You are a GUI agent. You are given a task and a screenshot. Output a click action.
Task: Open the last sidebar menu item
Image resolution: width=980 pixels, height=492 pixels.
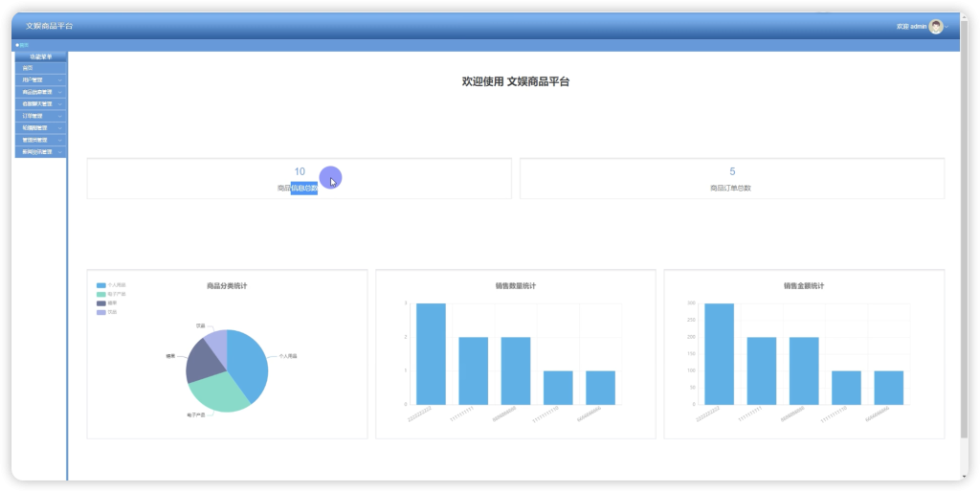[40, 152]
